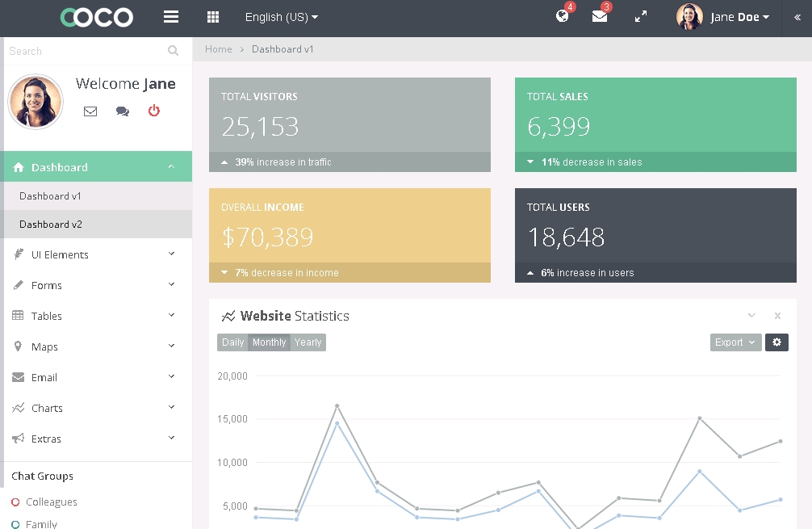Click the search magnifier icon in sidebar
This screenshot has width=812, height=529.
coord(174,51)
